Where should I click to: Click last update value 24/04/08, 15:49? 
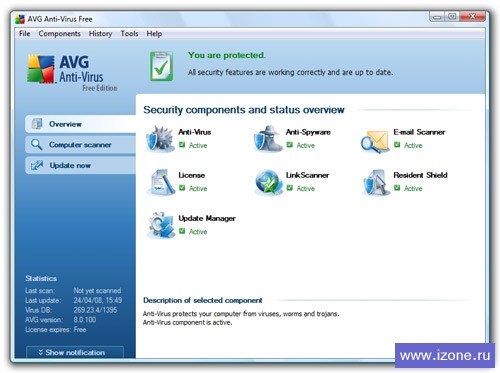[x=98, y=300]
